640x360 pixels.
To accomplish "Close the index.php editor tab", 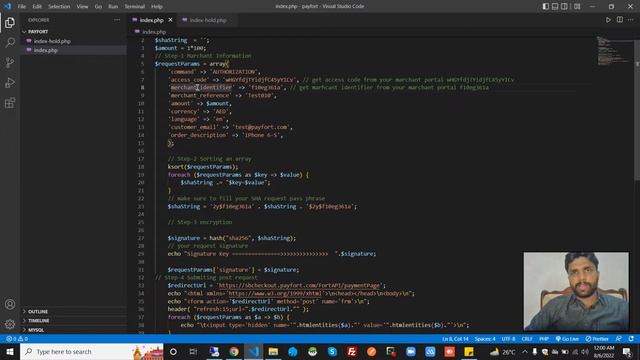I will [170, 20].
